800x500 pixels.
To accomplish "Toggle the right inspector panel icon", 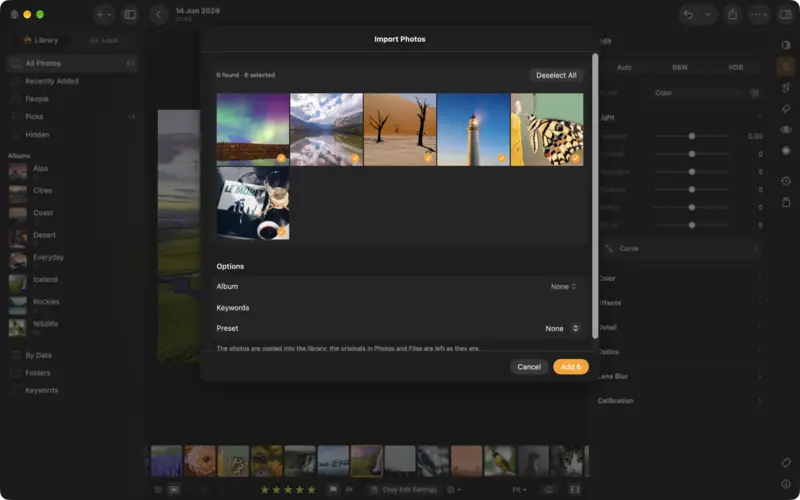I will coord(785,15).
